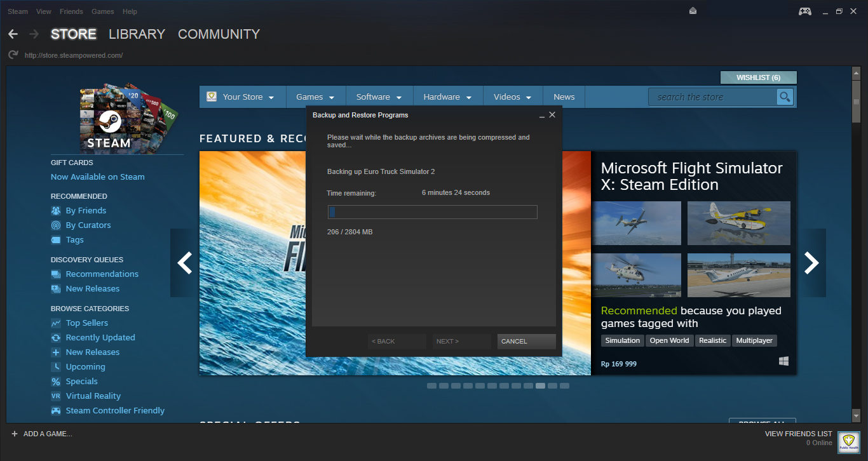Show previous featured item left arrow

184,263
